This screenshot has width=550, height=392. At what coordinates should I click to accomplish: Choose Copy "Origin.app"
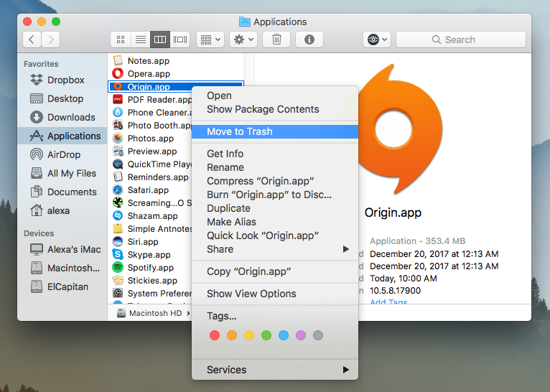[x=275, y=271]
